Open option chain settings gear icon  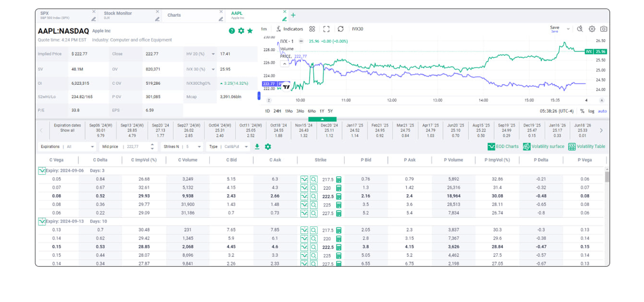click(268, 146)
